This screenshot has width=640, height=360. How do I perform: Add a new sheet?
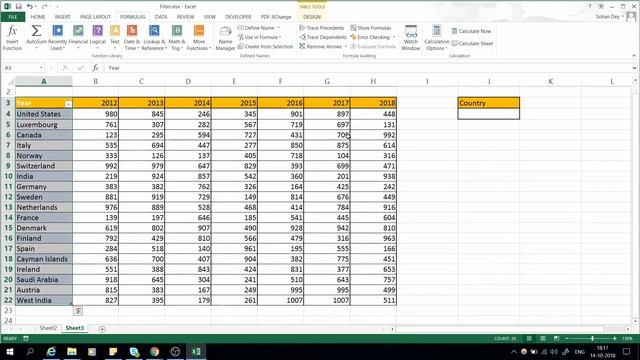(102, 329)
